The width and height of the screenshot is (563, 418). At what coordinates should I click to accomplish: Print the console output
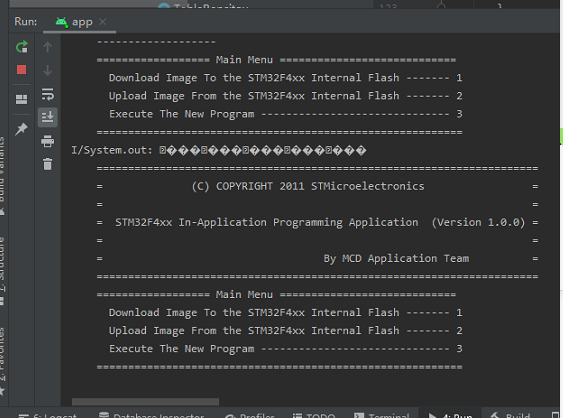(47, 141)
